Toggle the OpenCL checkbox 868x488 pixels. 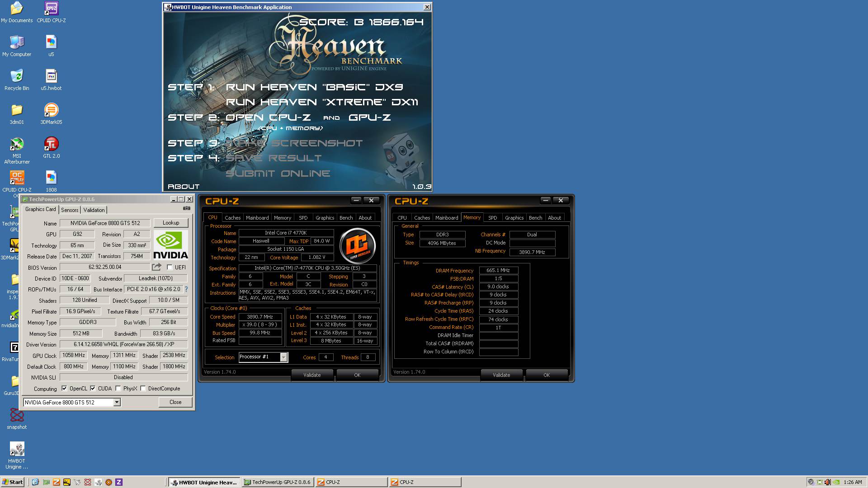64,388
